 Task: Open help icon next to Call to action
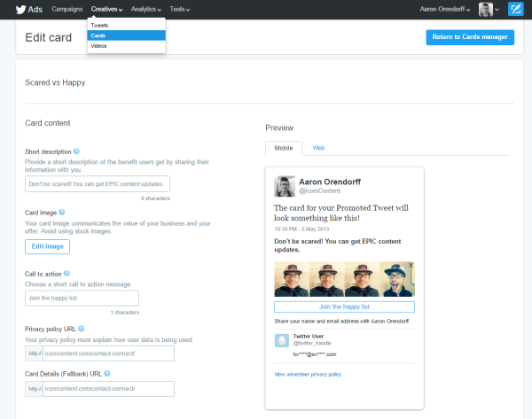click(x=66, y=273)
